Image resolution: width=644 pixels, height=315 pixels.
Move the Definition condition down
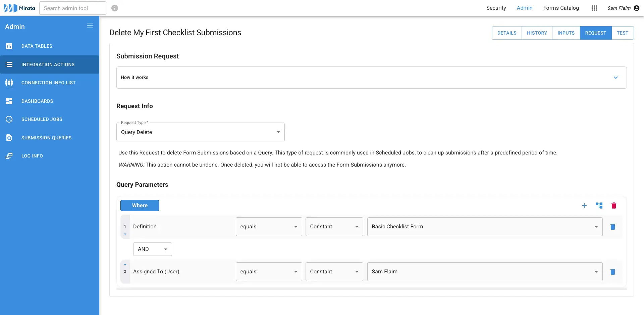tap(125, 234)
